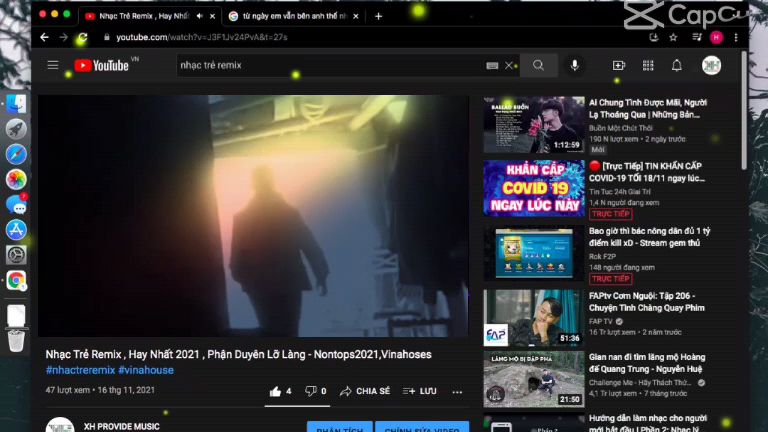Open the Gian nan đi tìm lăng mộ title
The width and height of the screenshot is (768, 432).
click(647, 363)
